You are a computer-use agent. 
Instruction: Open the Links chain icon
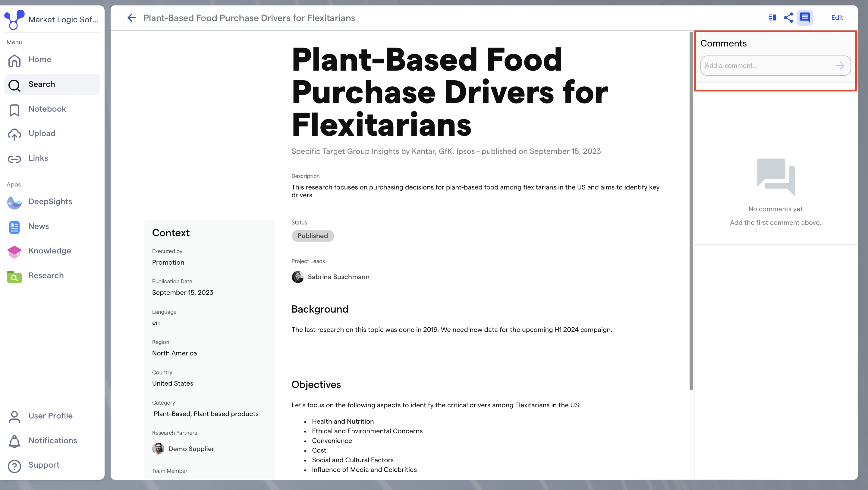click(x=14, y=158)
